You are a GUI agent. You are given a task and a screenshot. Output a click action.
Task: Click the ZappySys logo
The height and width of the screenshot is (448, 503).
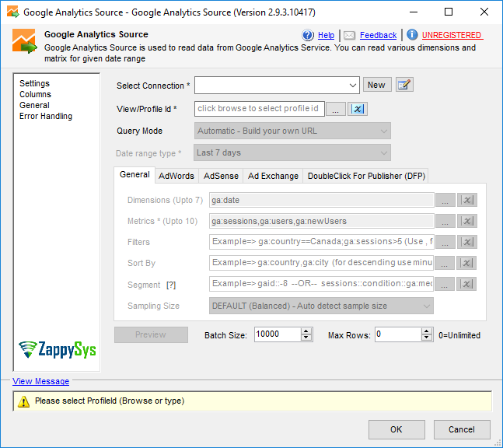(x=57, y=349)
